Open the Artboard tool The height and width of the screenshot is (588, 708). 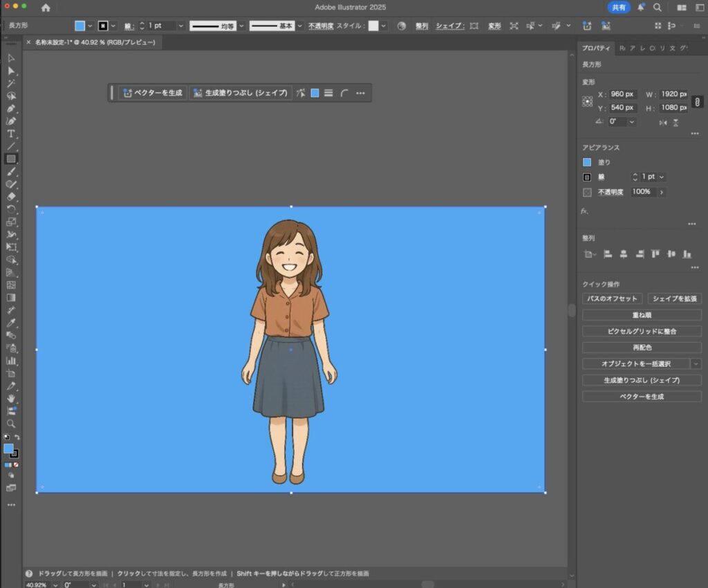(11, 374)
